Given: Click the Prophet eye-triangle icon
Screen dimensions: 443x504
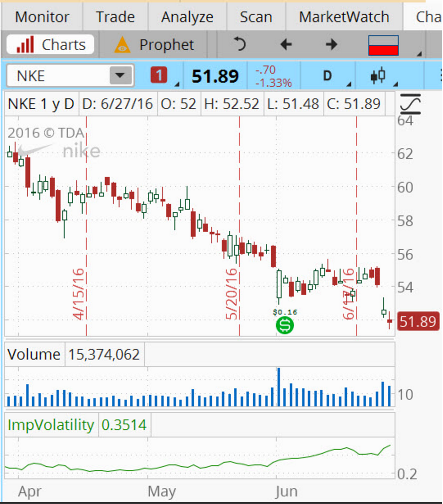Looking at the screenshot, I should [x=122, y=45].
